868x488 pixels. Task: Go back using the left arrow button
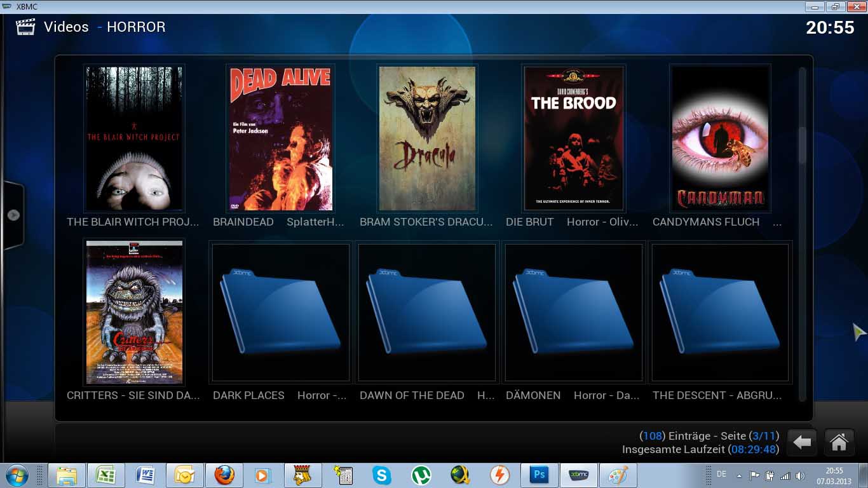(x=802, y=442)
